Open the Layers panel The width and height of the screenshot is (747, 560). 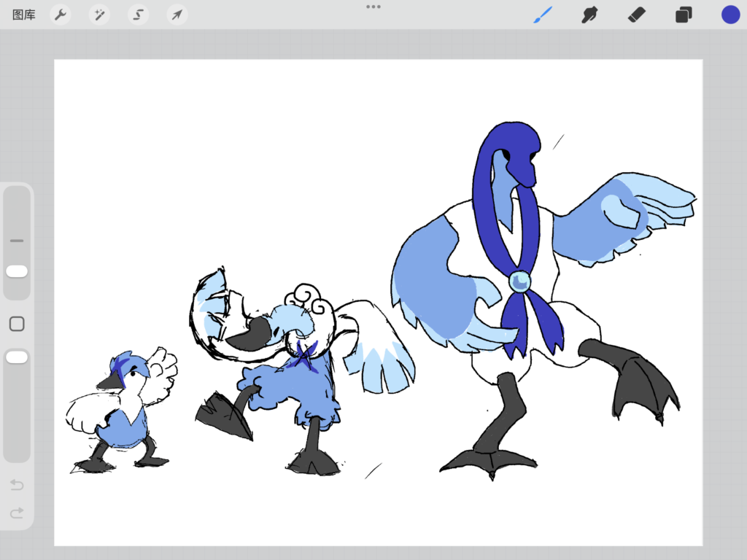683,14
